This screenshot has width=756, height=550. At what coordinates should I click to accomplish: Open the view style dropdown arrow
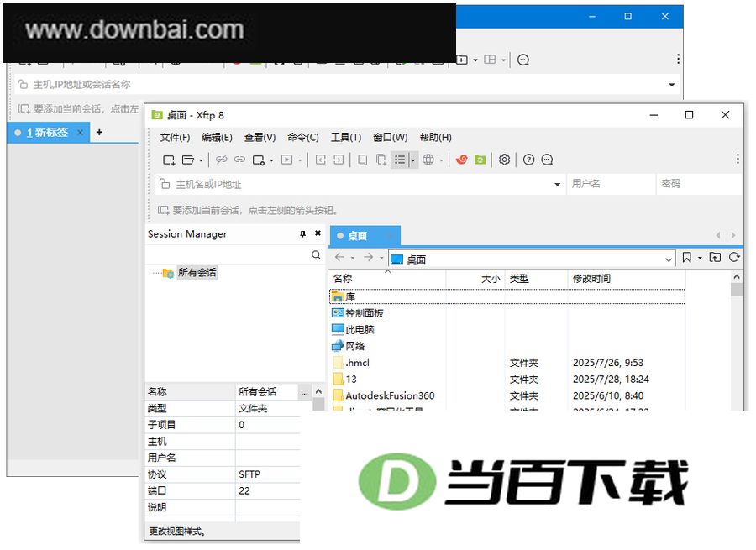pyautogui.click(x=413, y=160)
